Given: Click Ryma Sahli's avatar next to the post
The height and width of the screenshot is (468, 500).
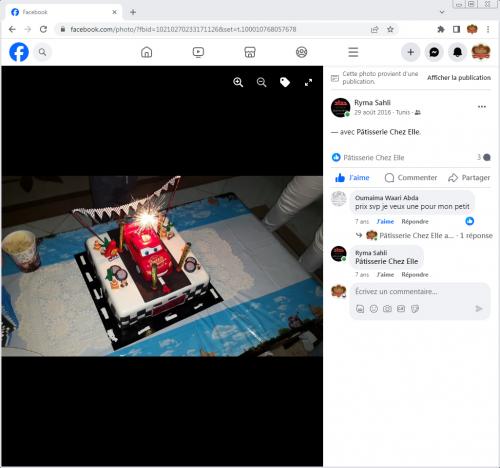Looking at the screenshot, I should 340,107.
